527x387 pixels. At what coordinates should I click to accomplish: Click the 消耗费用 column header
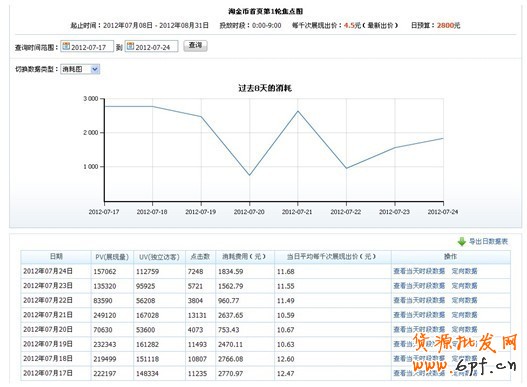(244, 257)
